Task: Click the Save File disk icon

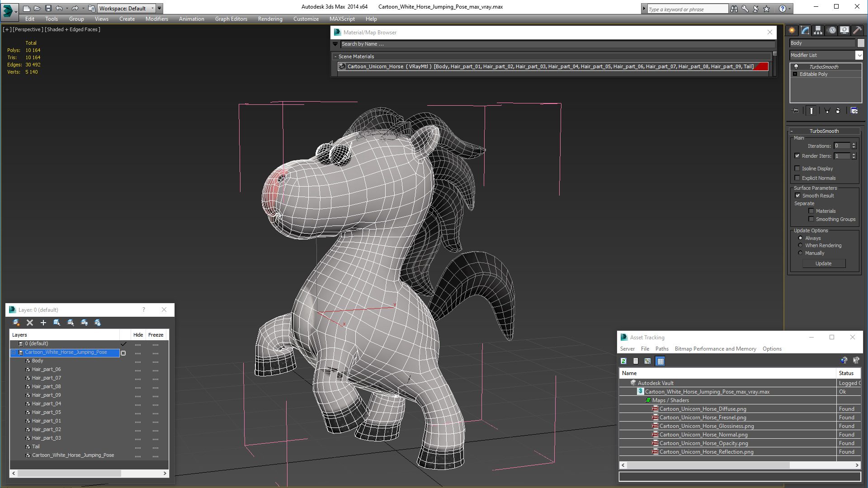Action: 48,8
